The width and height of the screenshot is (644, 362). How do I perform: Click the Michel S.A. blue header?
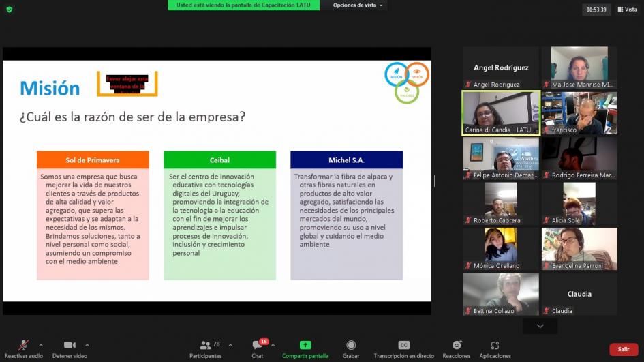click(x=347, y=160)
